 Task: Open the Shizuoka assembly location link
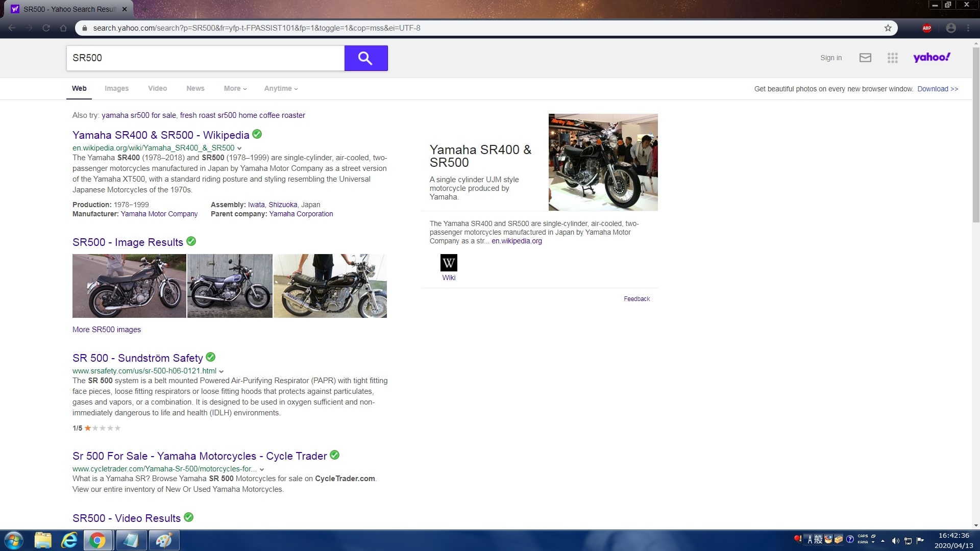(x=283, y=205)
